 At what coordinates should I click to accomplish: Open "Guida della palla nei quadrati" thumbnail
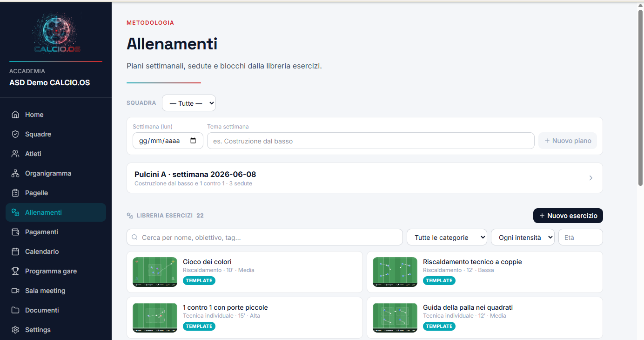coord(395,318)
